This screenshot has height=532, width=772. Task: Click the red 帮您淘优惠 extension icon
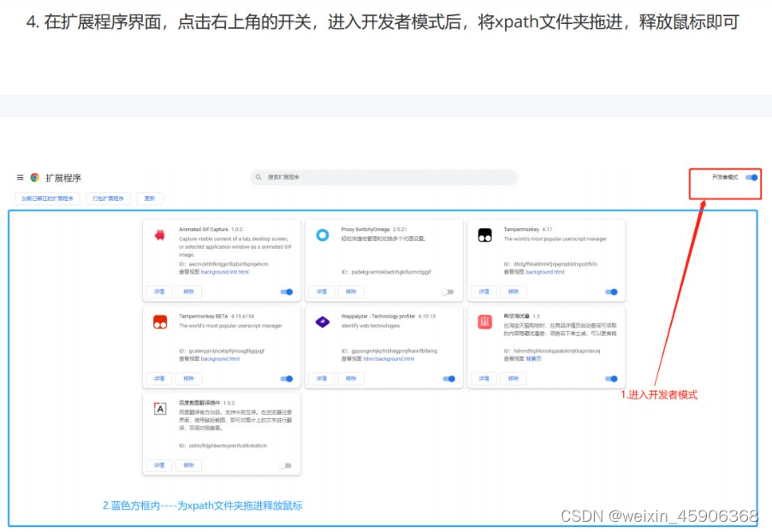coord(484,321)
